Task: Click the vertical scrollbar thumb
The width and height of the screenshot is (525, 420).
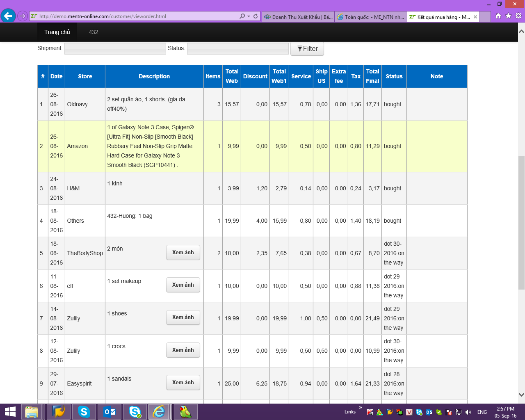Action: pyautogui.click(x=521, y=223)
